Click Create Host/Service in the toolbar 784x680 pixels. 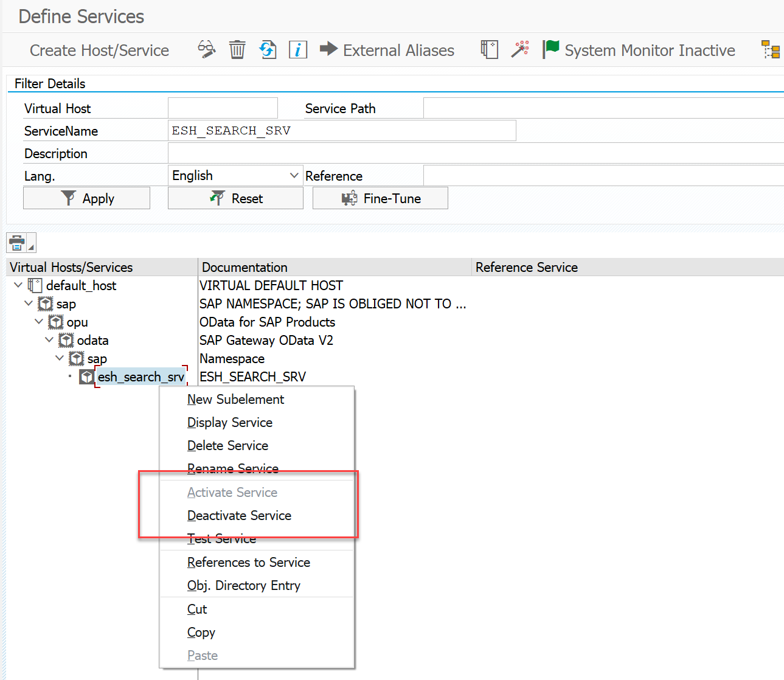point(100,50)
